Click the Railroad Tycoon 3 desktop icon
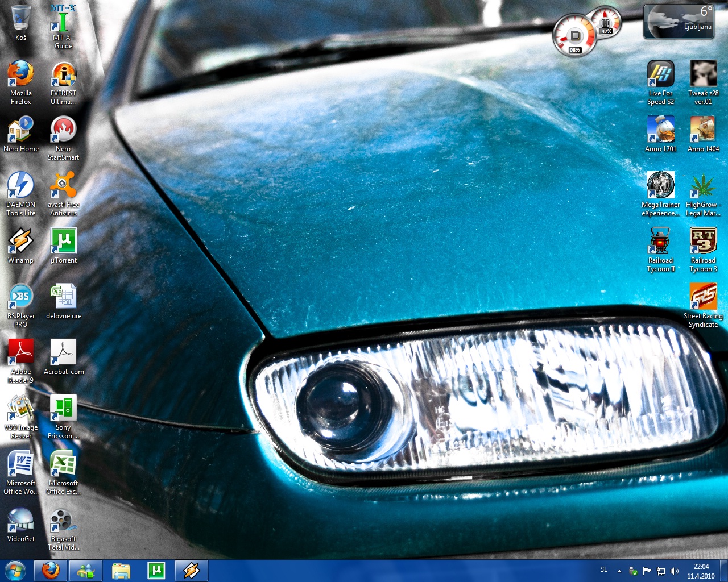Screen dimensions: 728x582 point(704,250)
